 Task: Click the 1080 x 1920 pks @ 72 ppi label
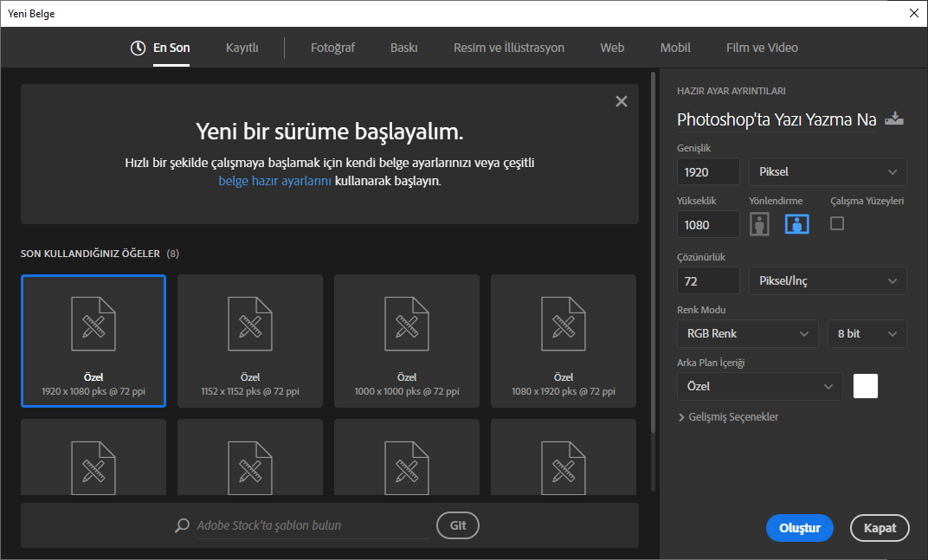(x=564, y=391)
